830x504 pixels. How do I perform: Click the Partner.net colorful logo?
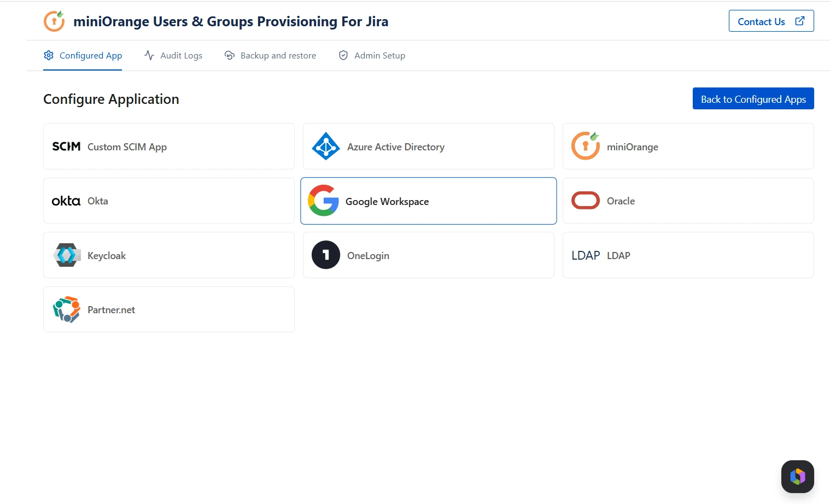coord(67,309)
